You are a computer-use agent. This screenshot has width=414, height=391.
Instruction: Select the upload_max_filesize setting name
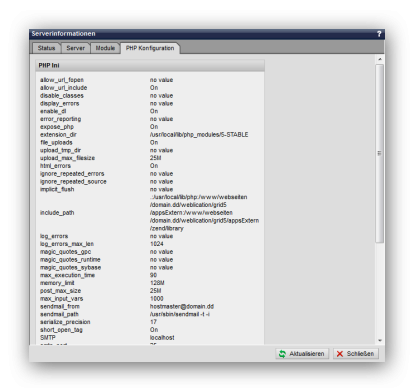pyautogui.click(x=68, y=158)
